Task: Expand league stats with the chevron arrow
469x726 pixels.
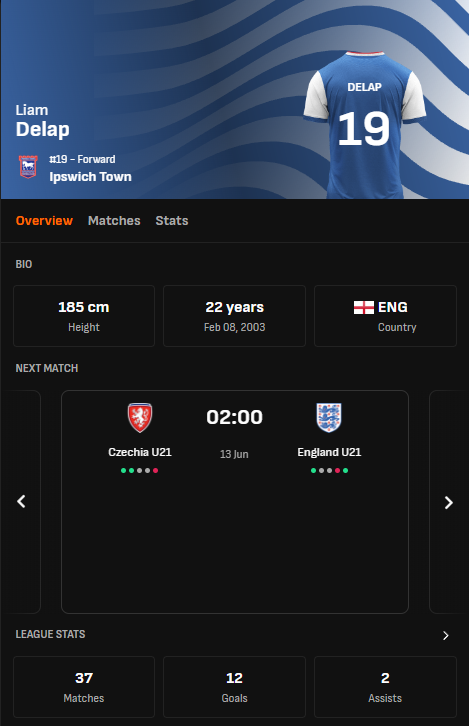Action: 446,635
